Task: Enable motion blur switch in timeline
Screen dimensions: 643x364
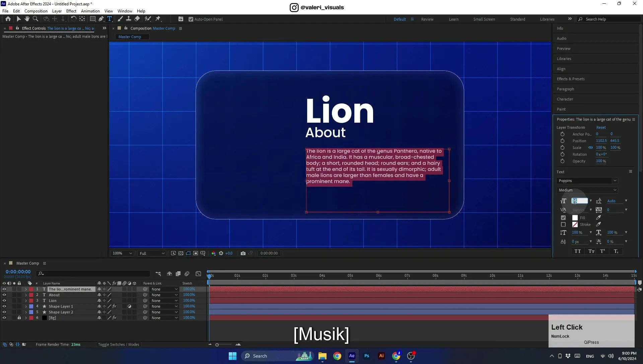Action: (187, 274)
